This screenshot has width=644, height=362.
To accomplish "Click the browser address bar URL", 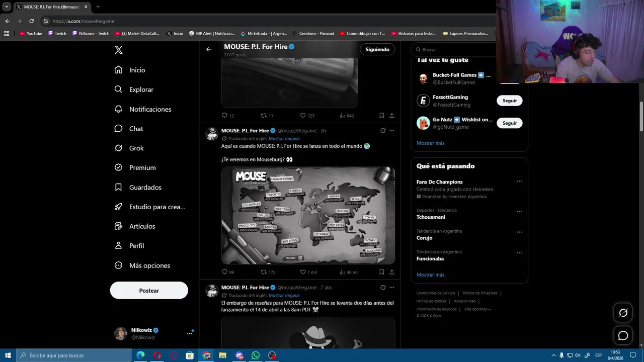I will 84,21.
